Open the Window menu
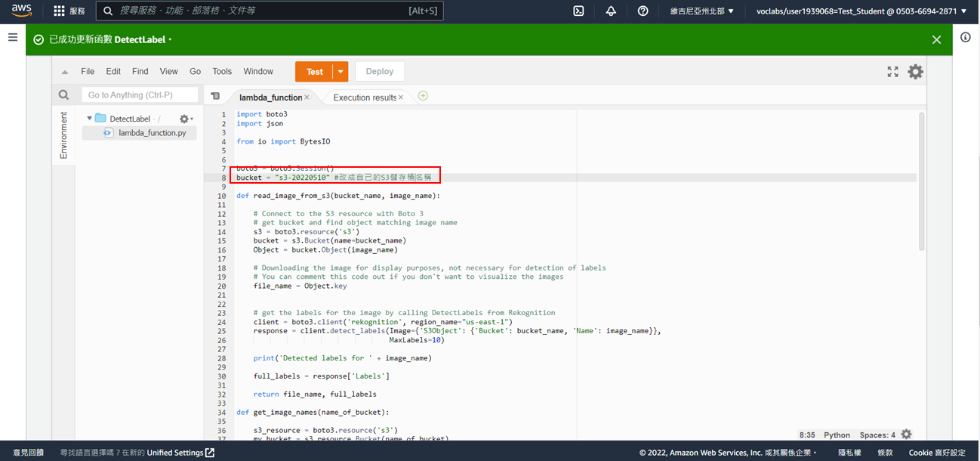 (x=258, y=72)
